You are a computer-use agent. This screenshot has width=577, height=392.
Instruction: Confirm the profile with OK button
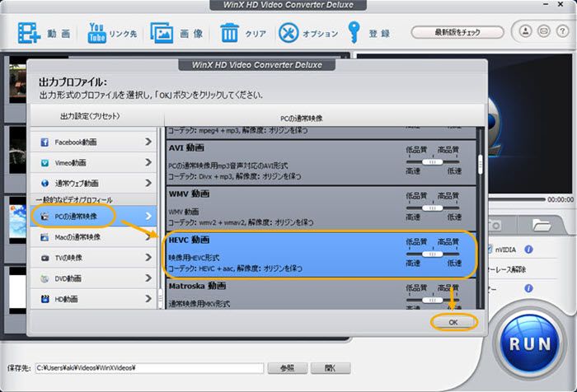453,322
